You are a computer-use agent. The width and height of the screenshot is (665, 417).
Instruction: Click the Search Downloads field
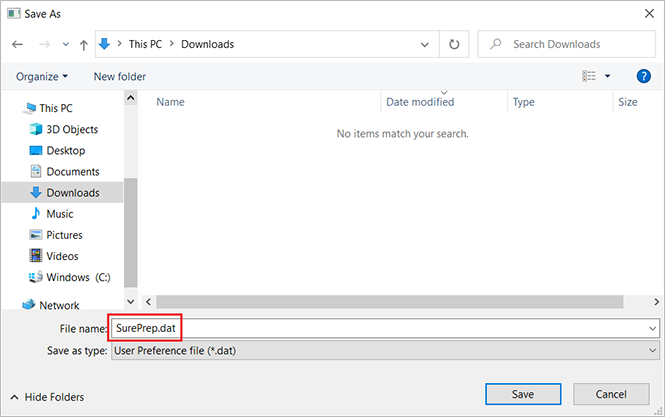pos(566,44)
